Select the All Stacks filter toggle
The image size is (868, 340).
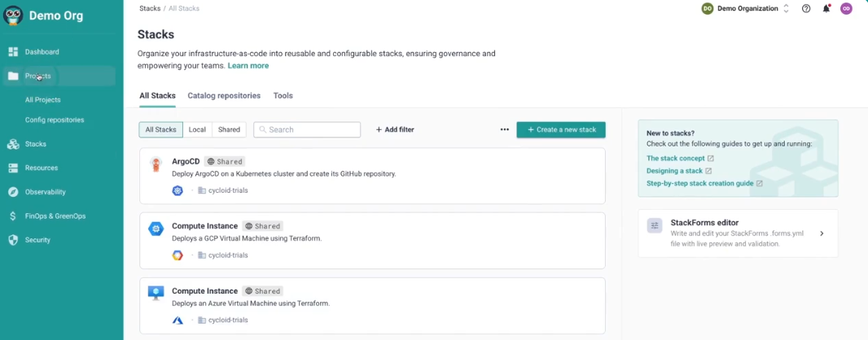tap(160, 129)
